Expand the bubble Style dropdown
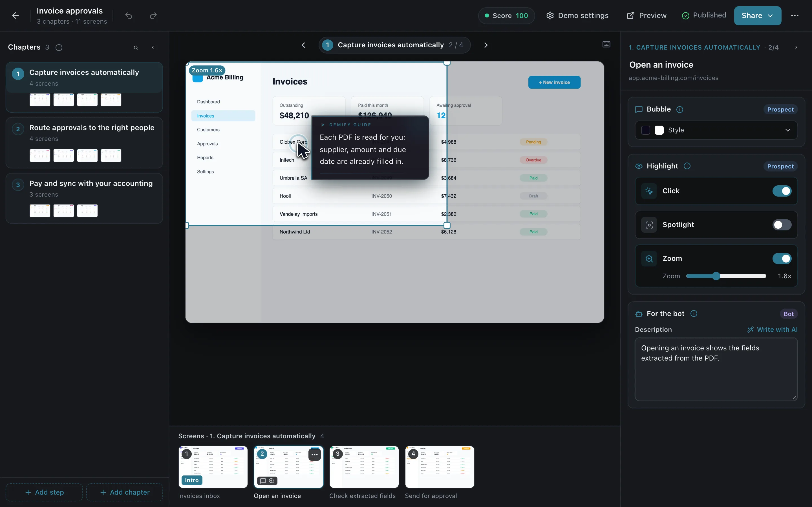This screenshot has height=507, width=812. (716, 130)
